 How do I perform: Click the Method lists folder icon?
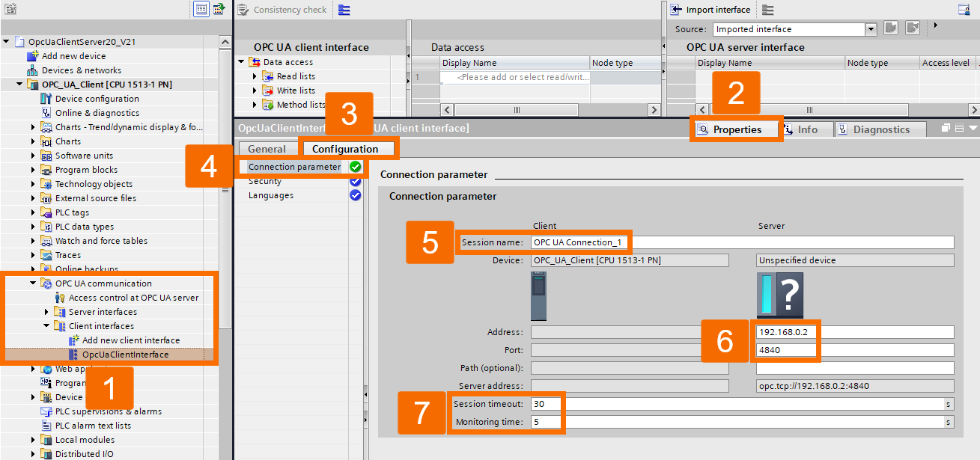tap(267, 105)
